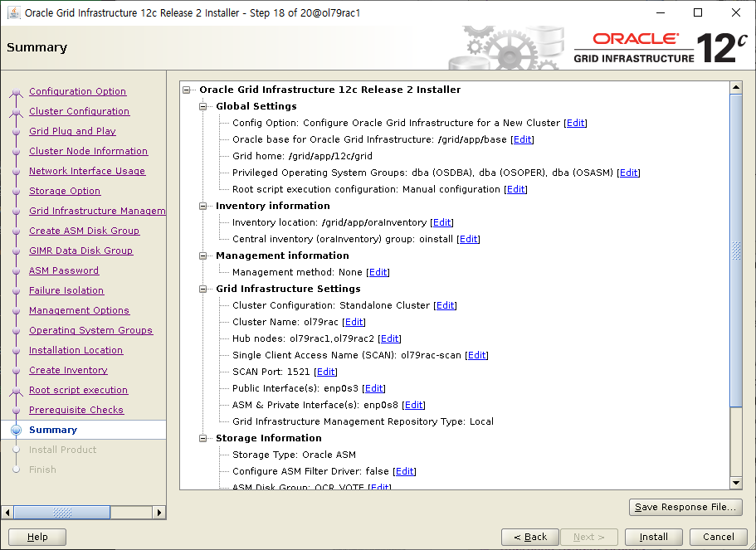Open the Failure Isolation step

tap(66, 290)
